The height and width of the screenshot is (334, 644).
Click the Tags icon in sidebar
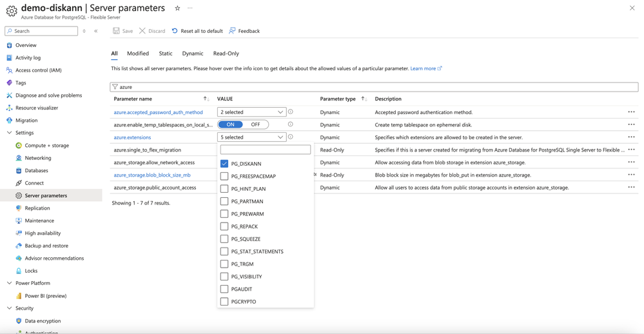pyautogui.click(x=10, y=83)
